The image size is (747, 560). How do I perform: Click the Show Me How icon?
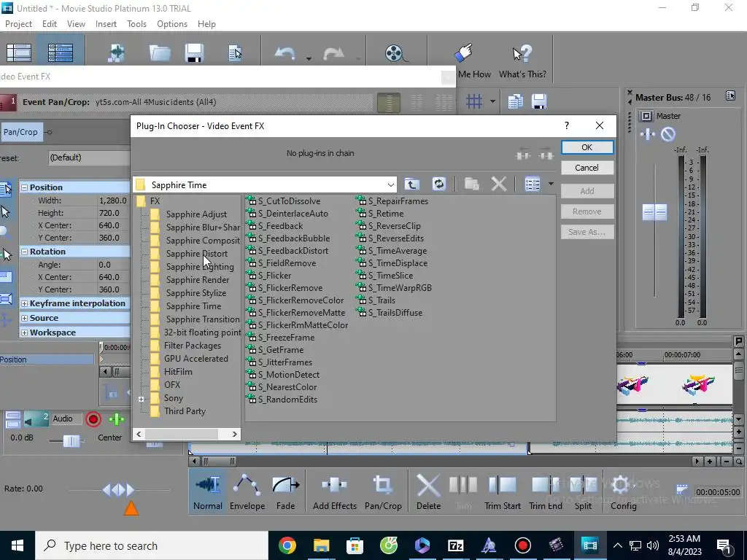(463, 53)
